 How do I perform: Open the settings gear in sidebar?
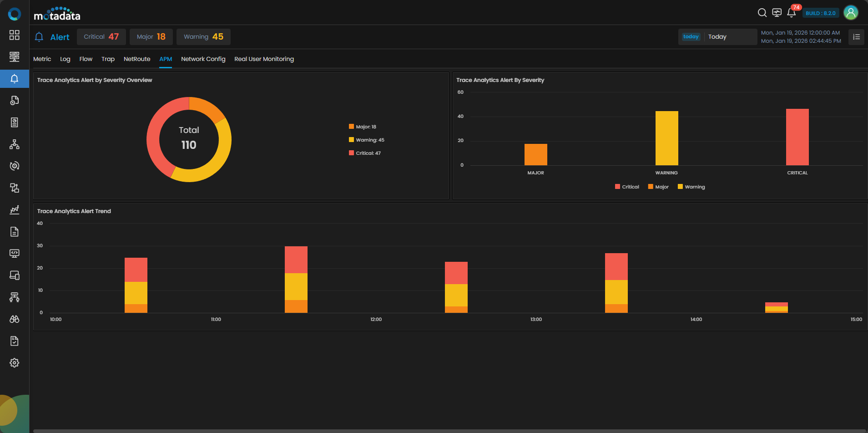tap(15, 363)
